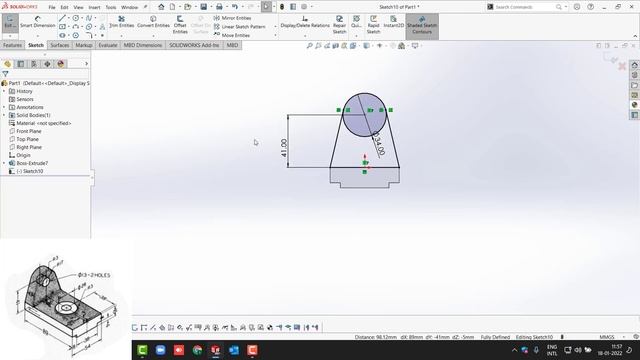This screenshot has width=640, height=360.
Task: Open the FeatureManager Design Tree tab
Action: 7,64
